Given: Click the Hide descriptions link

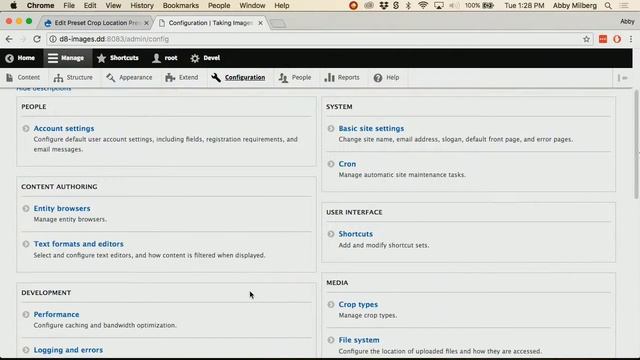Looking at the screenshot, I should tap(44, 88).
